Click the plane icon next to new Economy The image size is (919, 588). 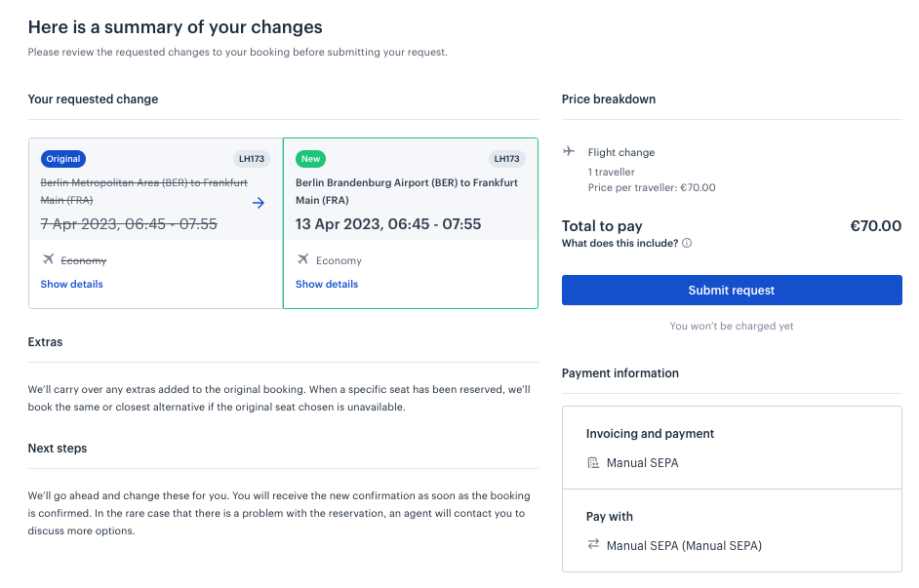[x=303, y=258]
